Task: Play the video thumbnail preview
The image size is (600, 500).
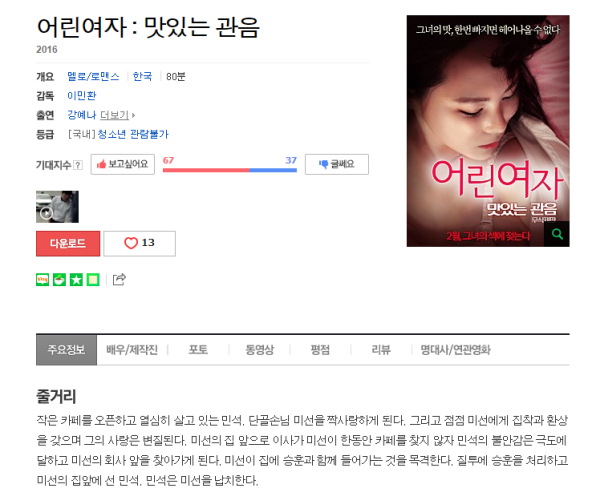Action: (x=57, y=207)
